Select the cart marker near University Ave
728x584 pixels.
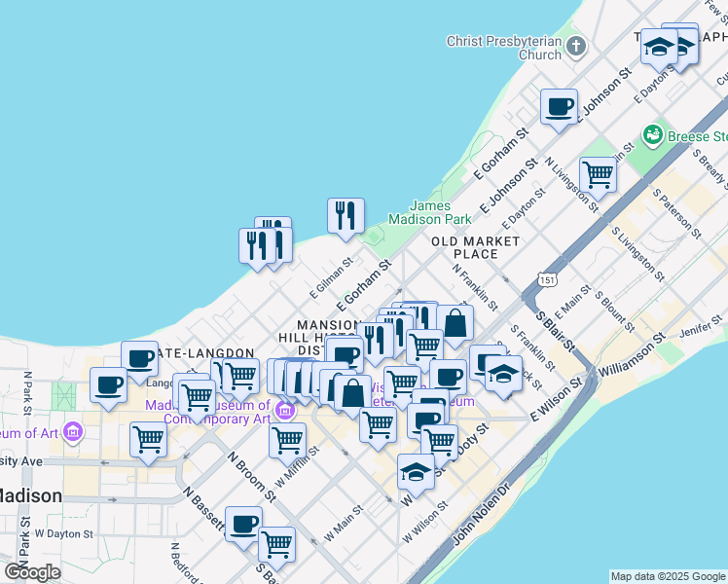point(149,443)
